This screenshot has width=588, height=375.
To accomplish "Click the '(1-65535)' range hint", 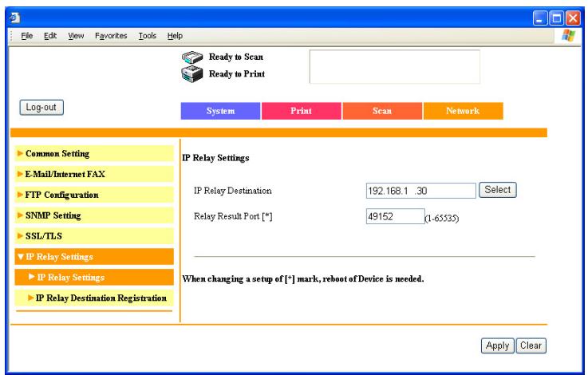I will pos(442,219).
